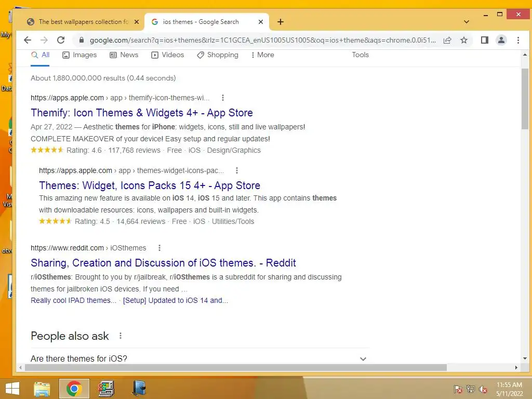Switch to News results
The width and height of the screenshot is (532, 399).
tap(124, 55)
